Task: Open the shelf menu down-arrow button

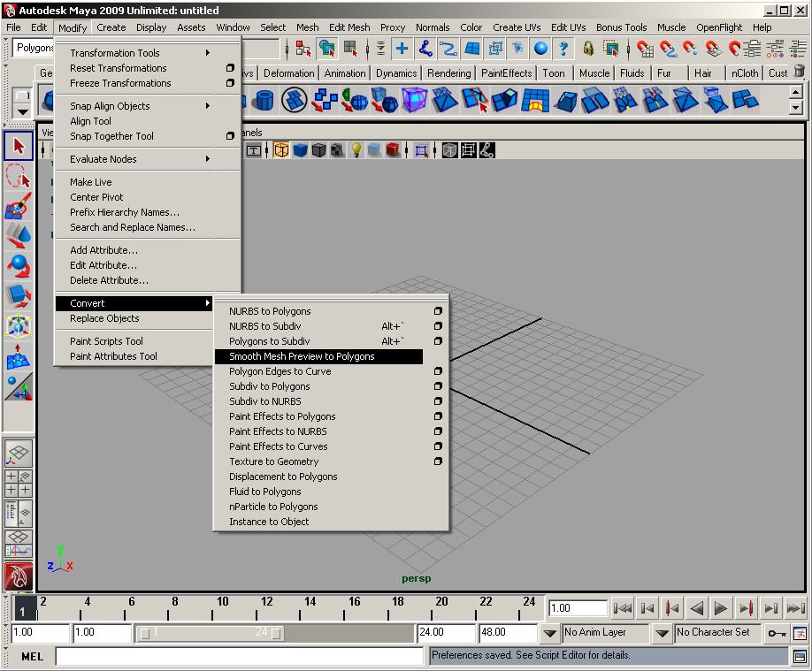Action: pos(22,111)
